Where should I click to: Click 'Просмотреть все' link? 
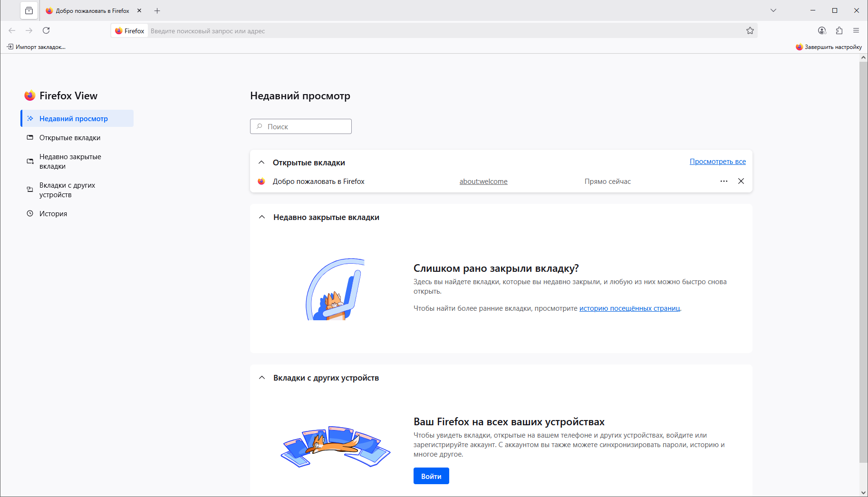pos(718,162)
